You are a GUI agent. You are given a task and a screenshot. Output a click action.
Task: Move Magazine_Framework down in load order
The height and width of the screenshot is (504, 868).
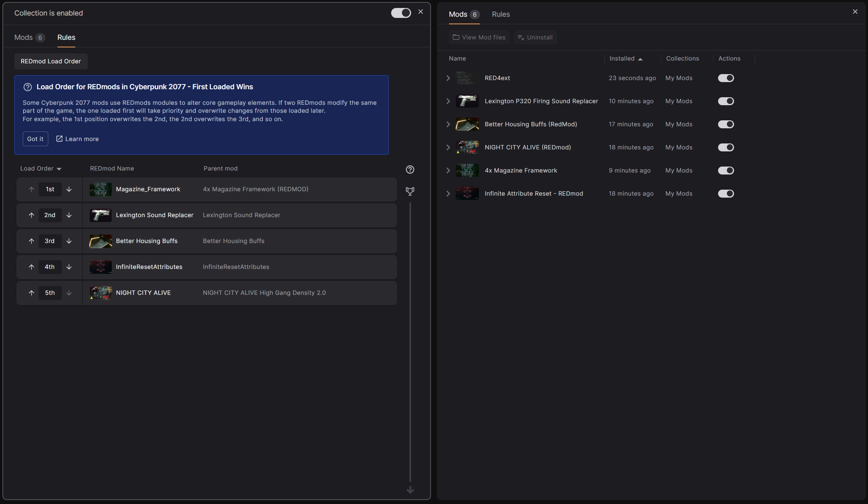point(69,189)
